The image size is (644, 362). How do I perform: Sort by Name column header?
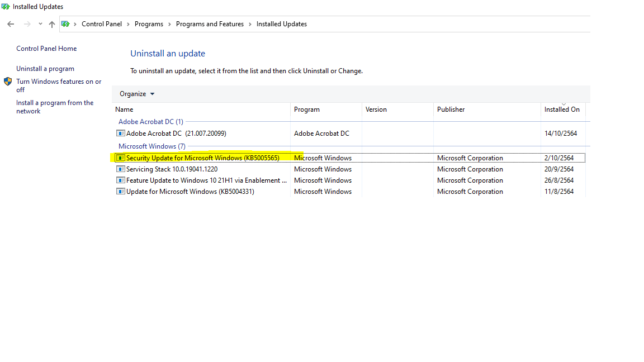pos(201,109)
